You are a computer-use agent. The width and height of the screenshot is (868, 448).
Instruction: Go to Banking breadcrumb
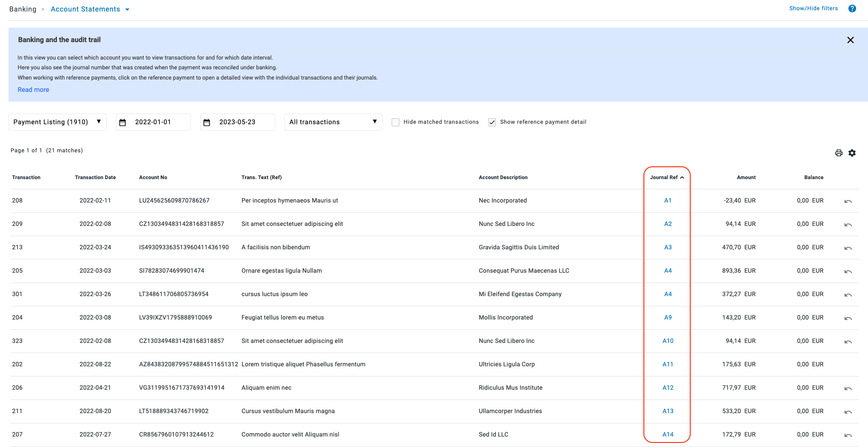coord(23,9)
